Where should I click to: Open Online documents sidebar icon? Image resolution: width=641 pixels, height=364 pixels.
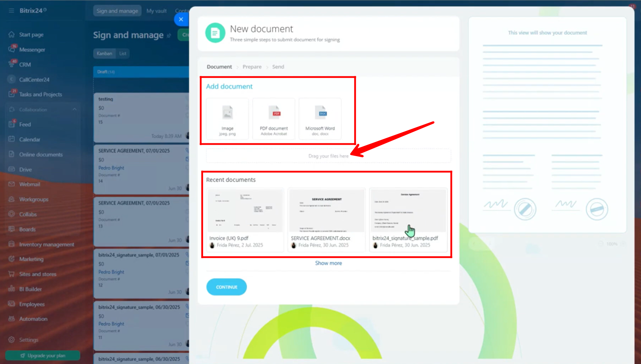[x=12, y=154]
